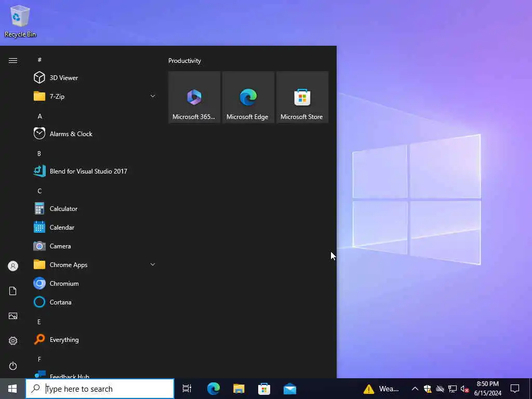Screen dimensions: 532x399
Task: Click the Productivity group title
Action: pyautogui.click(x=184, y=61)
